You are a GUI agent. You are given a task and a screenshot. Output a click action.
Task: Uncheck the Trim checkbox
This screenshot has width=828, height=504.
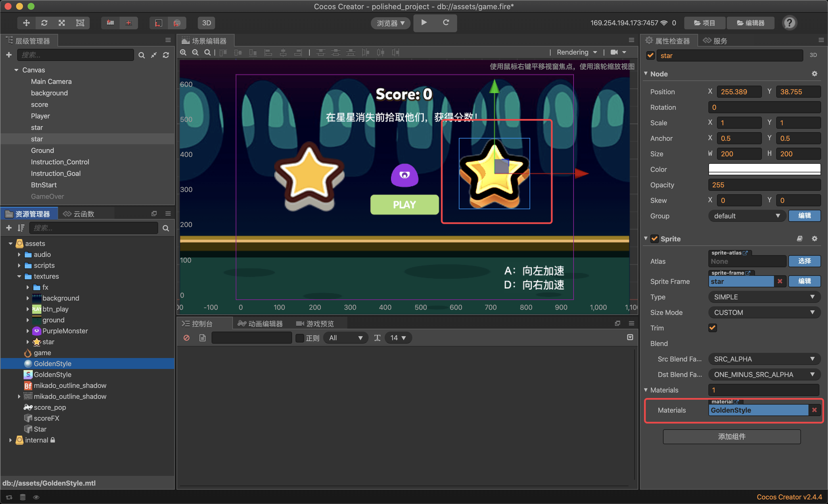pyautogui.click(x=712, y=328)
